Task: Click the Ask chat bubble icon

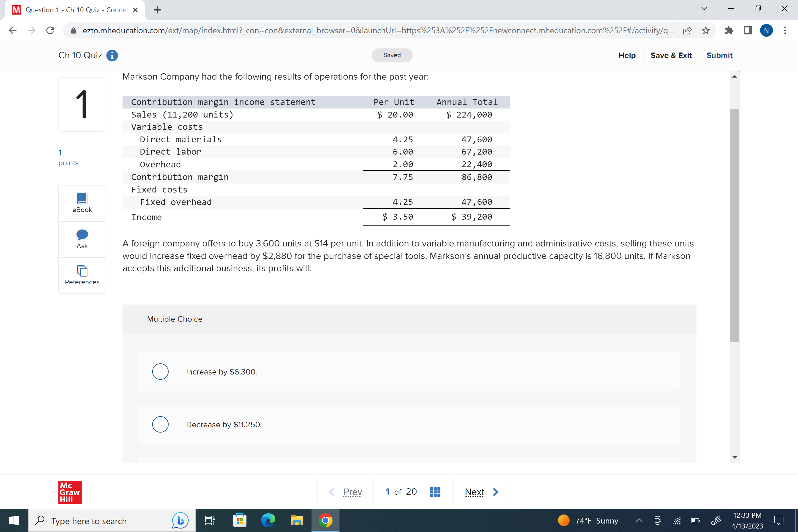Action: (82, 235)
